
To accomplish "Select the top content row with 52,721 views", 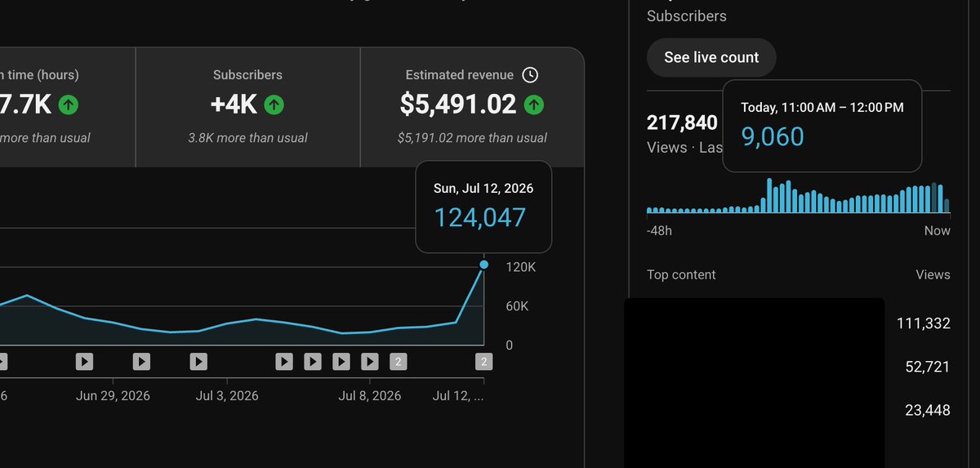I will pyautogui.click(x=787, y=368).
